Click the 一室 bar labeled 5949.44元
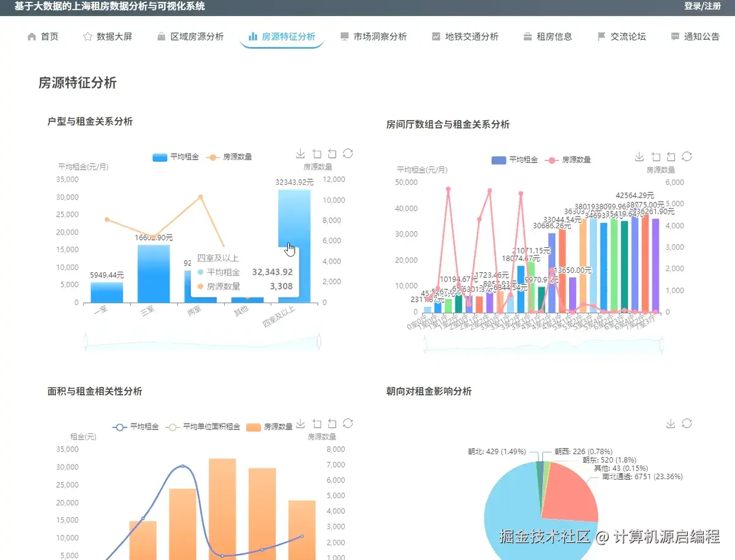This screenshot has height=560, width=735. (x=107, y=292)
